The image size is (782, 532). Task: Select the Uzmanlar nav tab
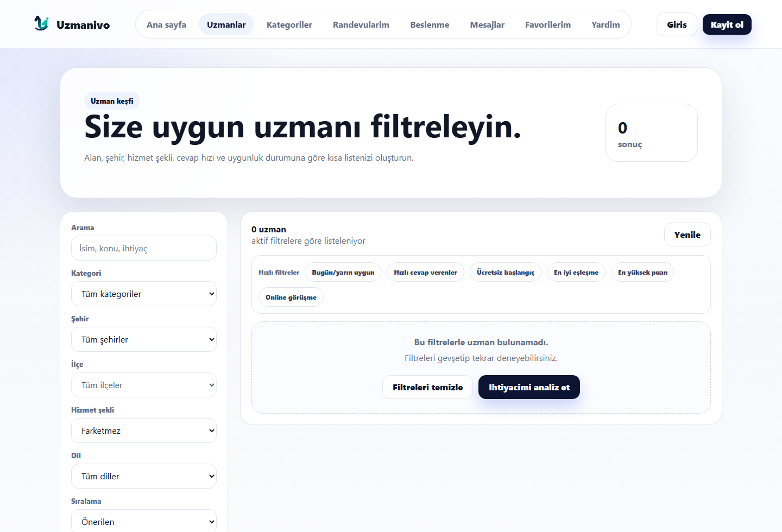[226, 24]
